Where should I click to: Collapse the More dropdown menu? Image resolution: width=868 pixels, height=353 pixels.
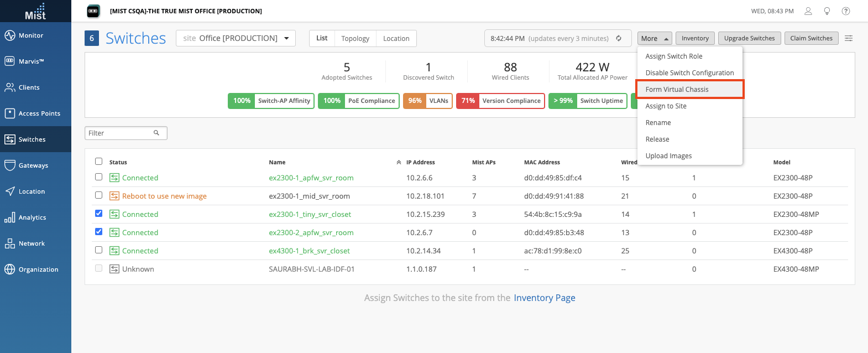[655, 38]
